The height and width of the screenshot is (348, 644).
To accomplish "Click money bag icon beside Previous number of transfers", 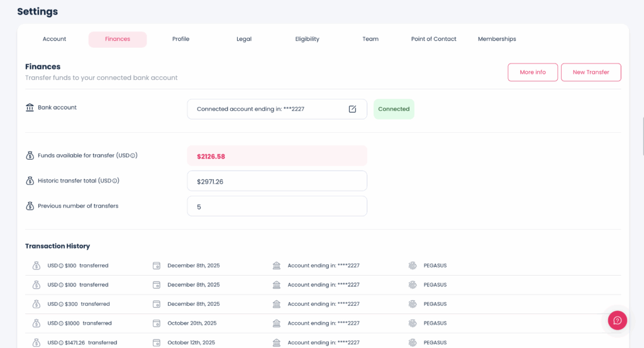I will point(30,206).
